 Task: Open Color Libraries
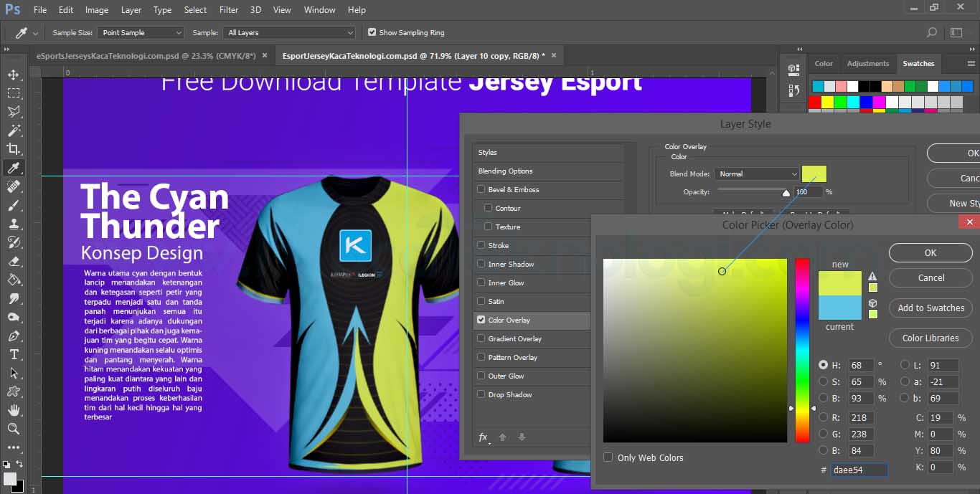930,338
